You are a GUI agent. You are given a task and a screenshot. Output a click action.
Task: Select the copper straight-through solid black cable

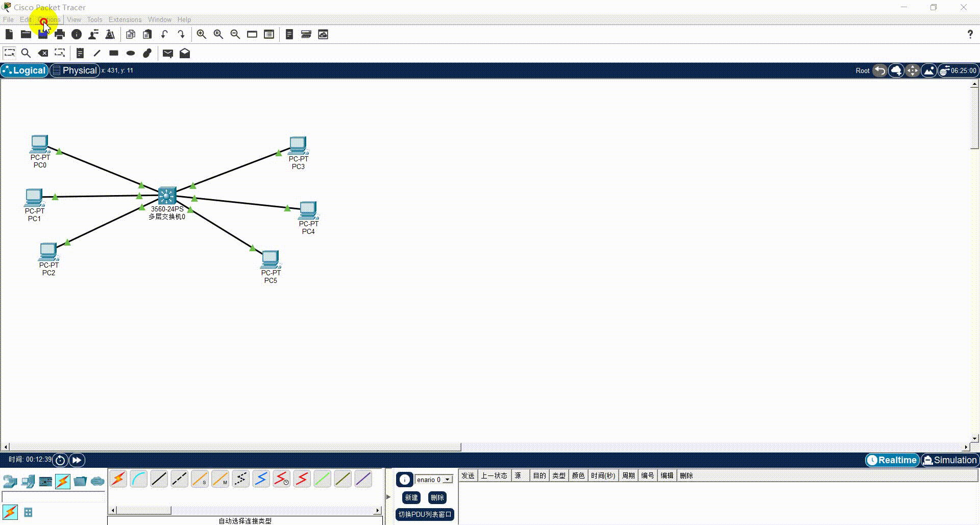point(159,479)
